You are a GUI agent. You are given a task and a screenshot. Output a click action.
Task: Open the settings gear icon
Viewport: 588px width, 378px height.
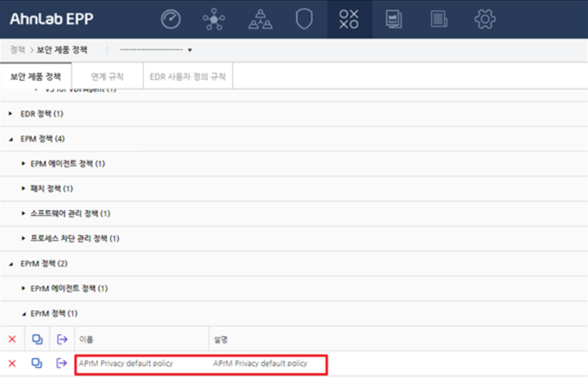coord(485,19)
